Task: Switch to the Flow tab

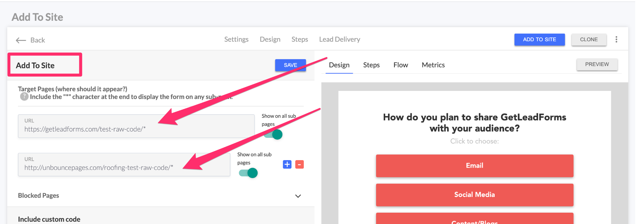Action: click(400, 65)
